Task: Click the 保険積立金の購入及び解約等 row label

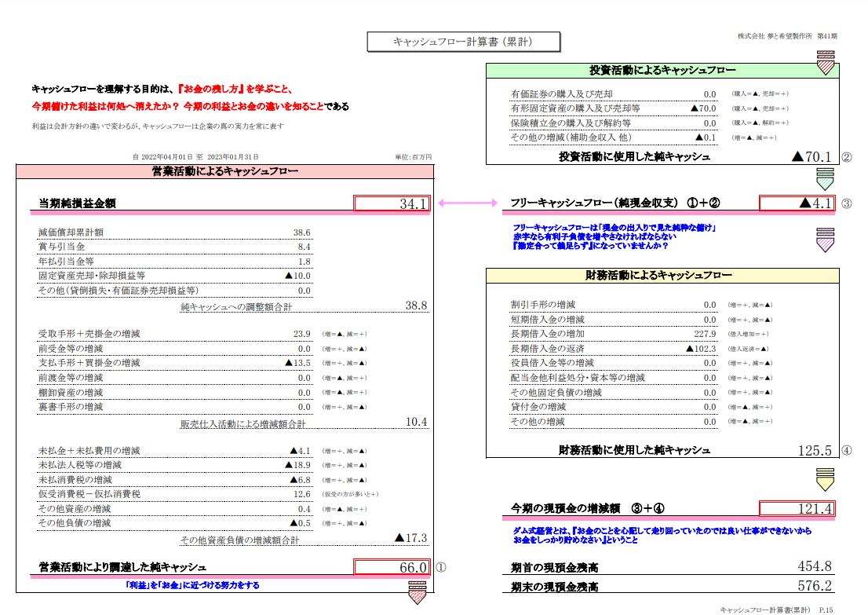Action: coord(571,123)
